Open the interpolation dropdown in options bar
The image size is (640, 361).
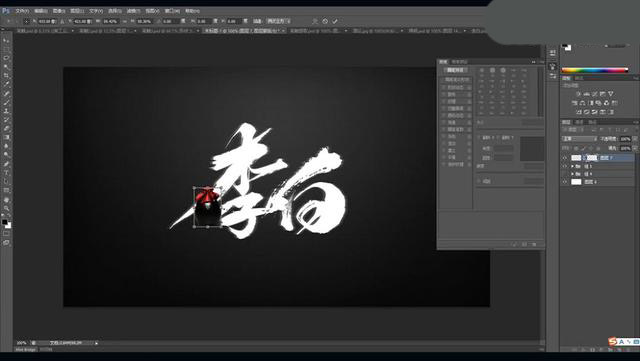(278, 21)
